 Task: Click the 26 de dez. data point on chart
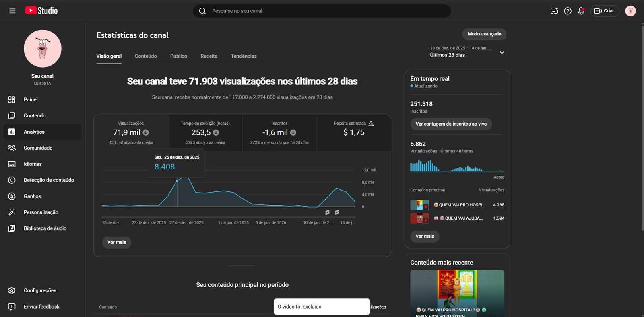click(177, 181)
